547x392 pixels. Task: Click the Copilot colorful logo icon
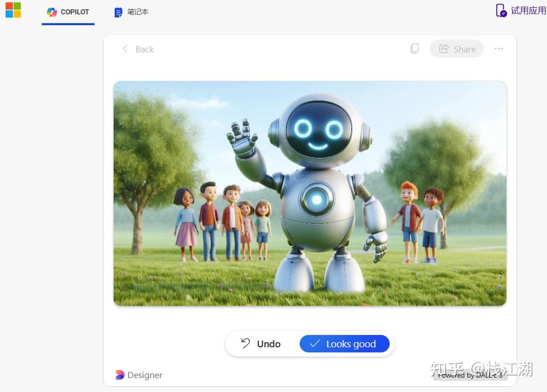(x=52, y=12)
